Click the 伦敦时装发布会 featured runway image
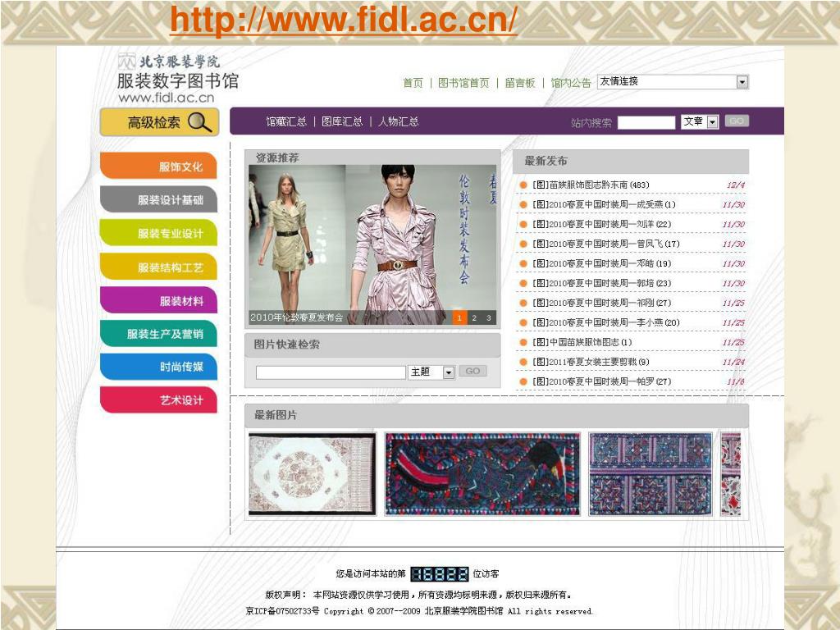Image resolution: width=840 pixels, height=630 pixels. (x=372, y=244)
